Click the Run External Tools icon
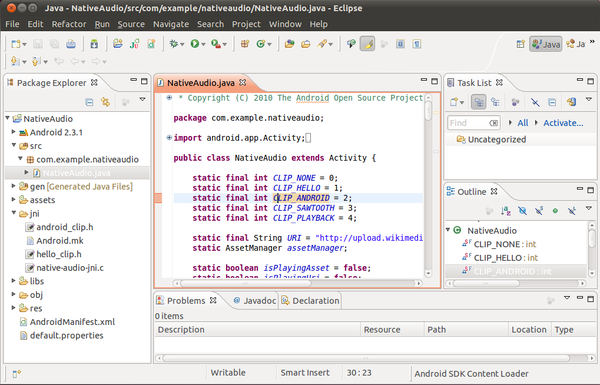Viewport: 600px width, 385px height. [x=216, y=44]
